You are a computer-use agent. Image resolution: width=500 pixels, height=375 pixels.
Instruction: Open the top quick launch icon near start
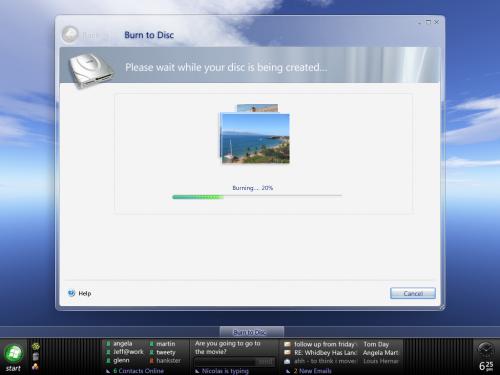[35, 347]
